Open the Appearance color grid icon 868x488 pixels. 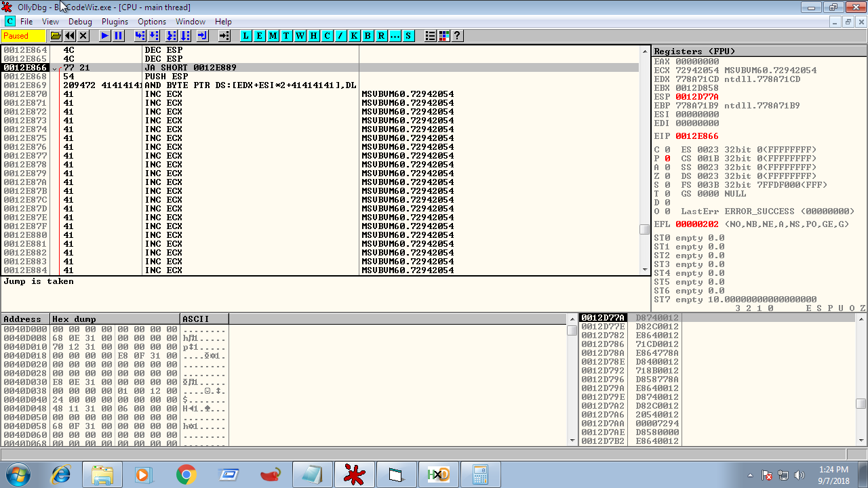pos(444,36)
